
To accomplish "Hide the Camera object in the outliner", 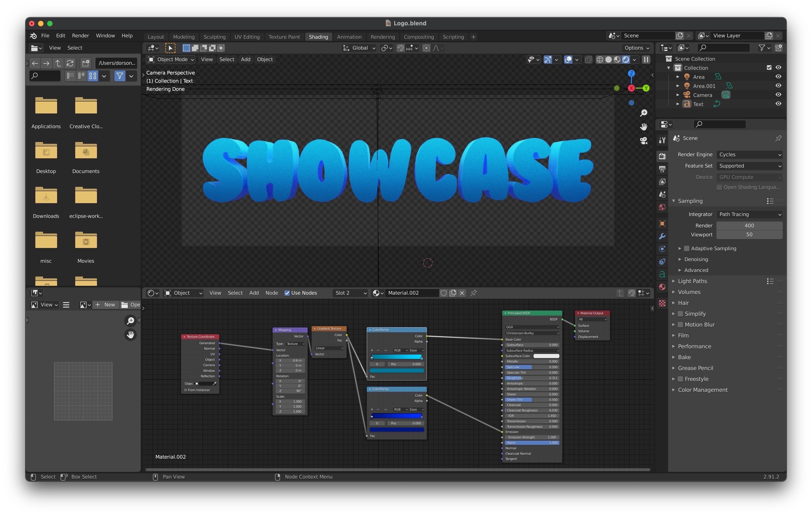I will (x=778, y=95).
